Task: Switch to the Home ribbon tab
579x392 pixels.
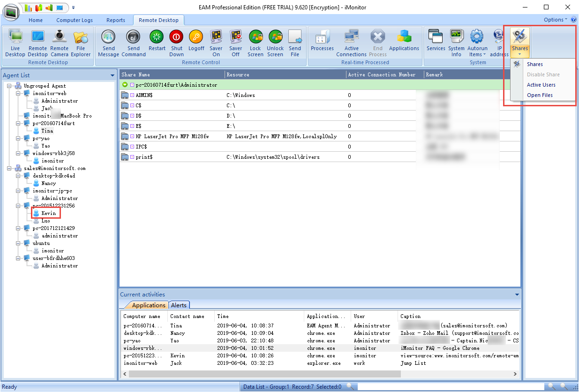Action: tap(36, 20)
